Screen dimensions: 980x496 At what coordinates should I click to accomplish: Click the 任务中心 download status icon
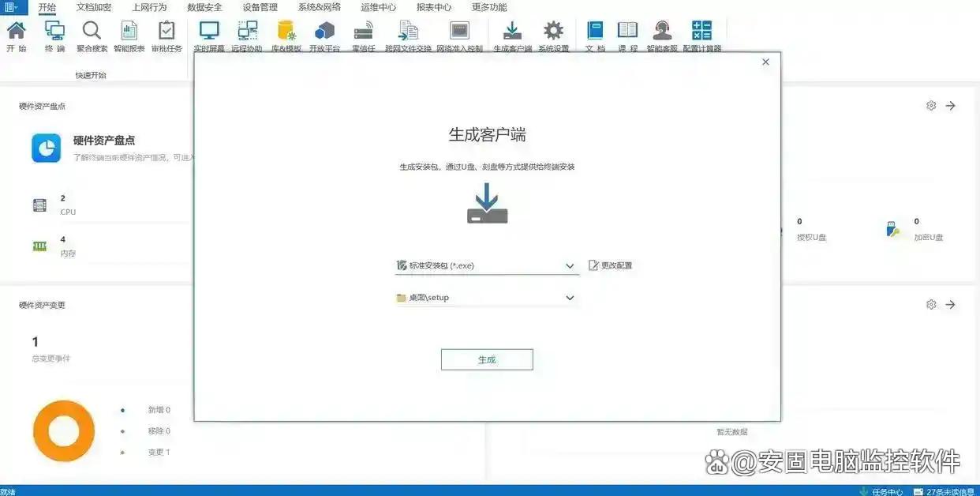[863, 491]
